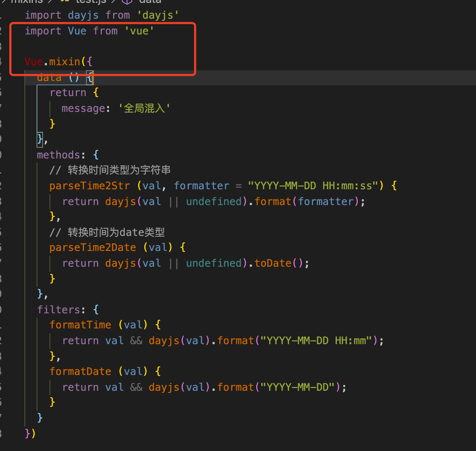The image size is (476, 451).
Task: Click the comment 转换时间类型为字符串
Action: [110, 170]
